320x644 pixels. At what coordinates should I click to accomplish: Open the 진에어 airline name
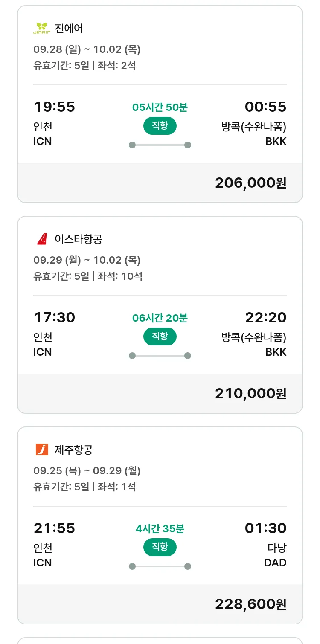pos(69,29)
